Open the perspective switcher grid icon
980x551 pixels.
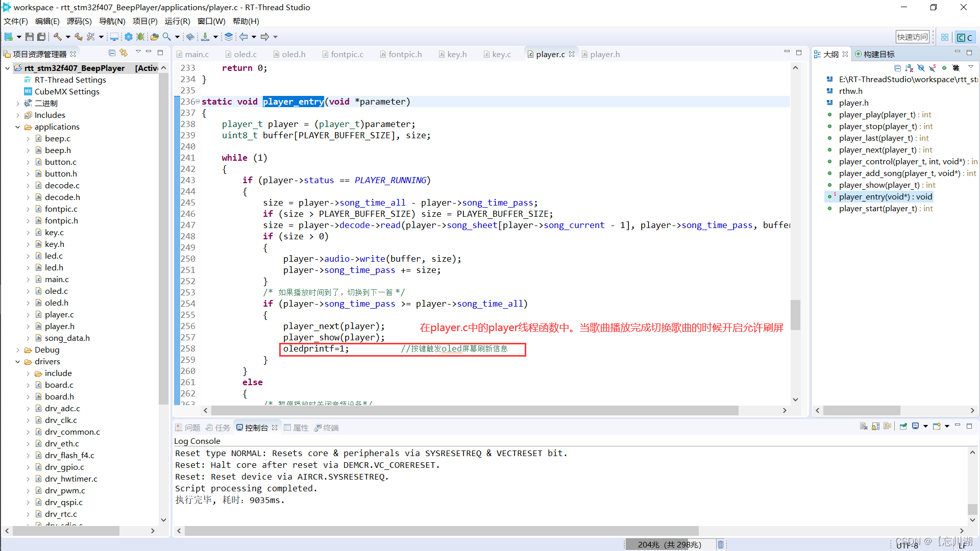pyautogui.click(x=945, y=37)
